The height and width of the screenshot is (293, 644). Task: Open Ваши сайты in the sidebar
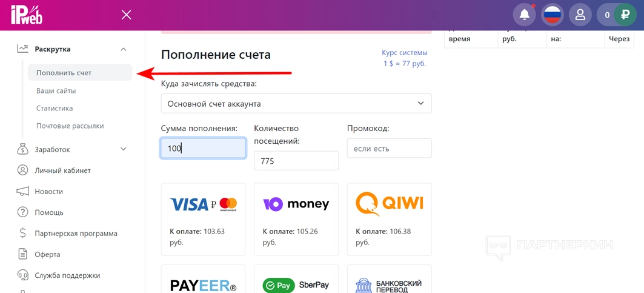(56, 91)
